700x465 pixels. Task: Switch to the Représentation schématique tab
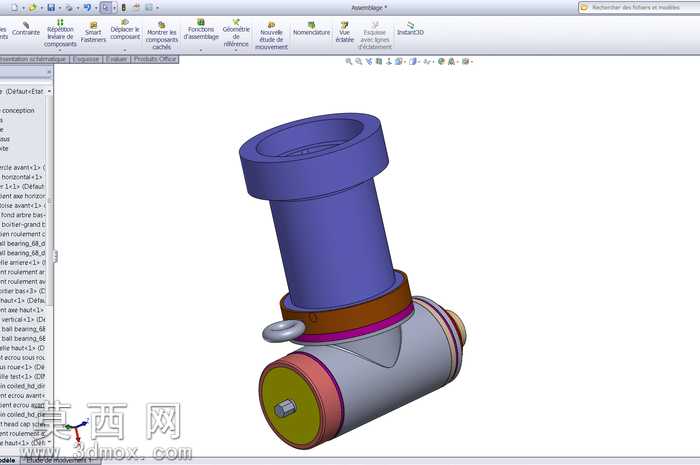[x=33, y=59]
